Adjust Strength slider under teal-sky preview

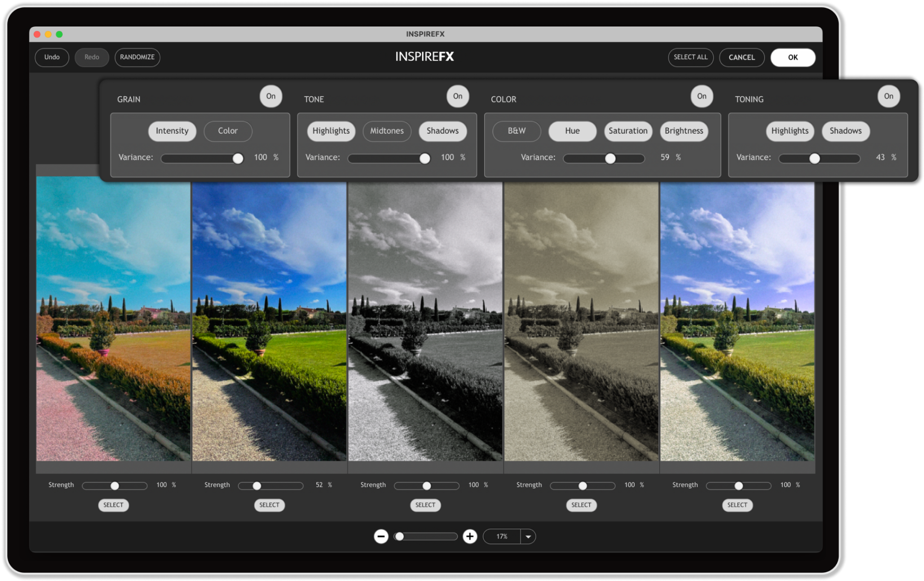click(115, 486)
